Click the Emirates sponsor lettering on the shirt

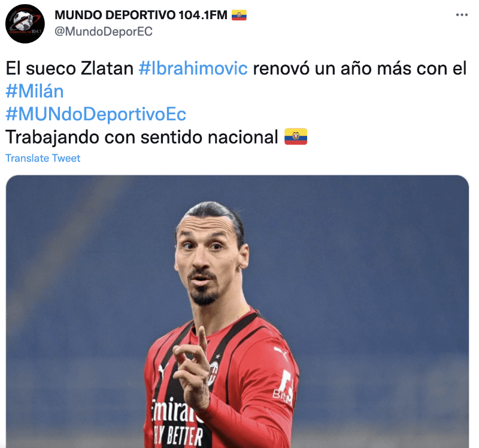click(x=175, y=409)
